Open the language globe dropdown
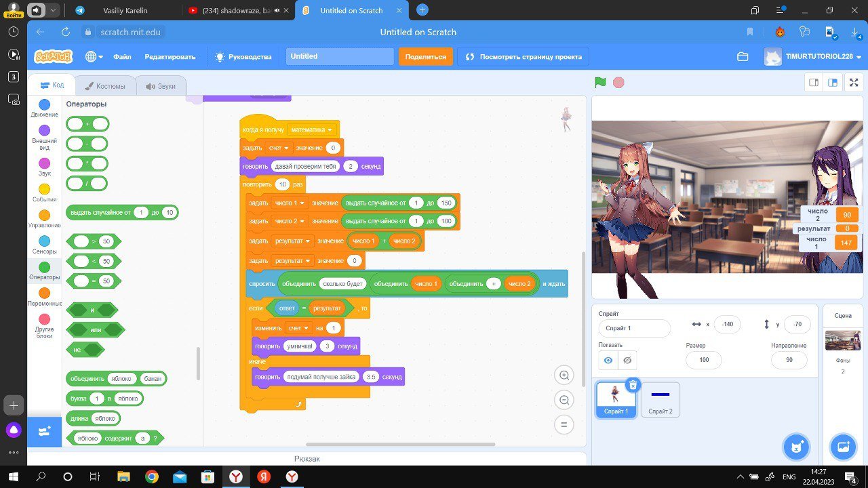This screenshot has width=868, height=488. click(x=94, y=57)
